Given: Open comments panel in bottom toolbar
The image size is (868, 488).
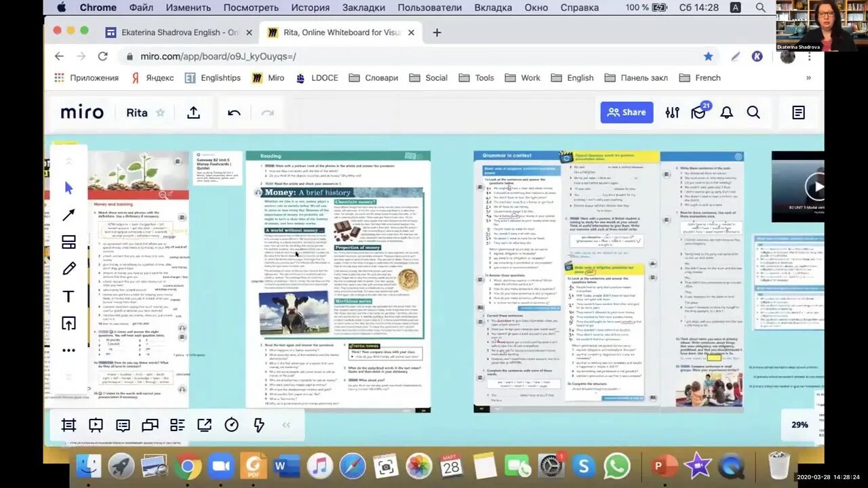Looking at the screenshot, I should (x=123, y=425).
